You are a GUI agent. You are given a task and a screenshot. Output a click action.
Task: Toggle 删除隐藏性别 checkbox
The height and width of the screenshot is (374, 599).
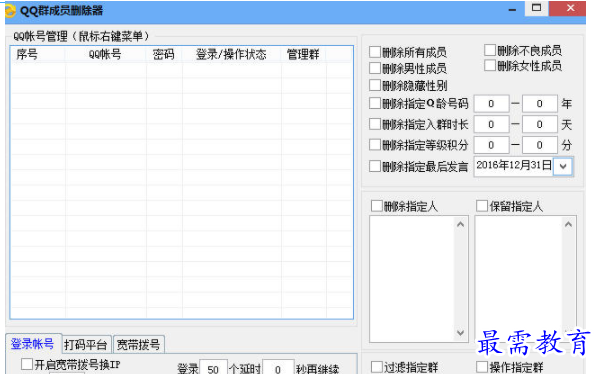(x=375, y=85)
